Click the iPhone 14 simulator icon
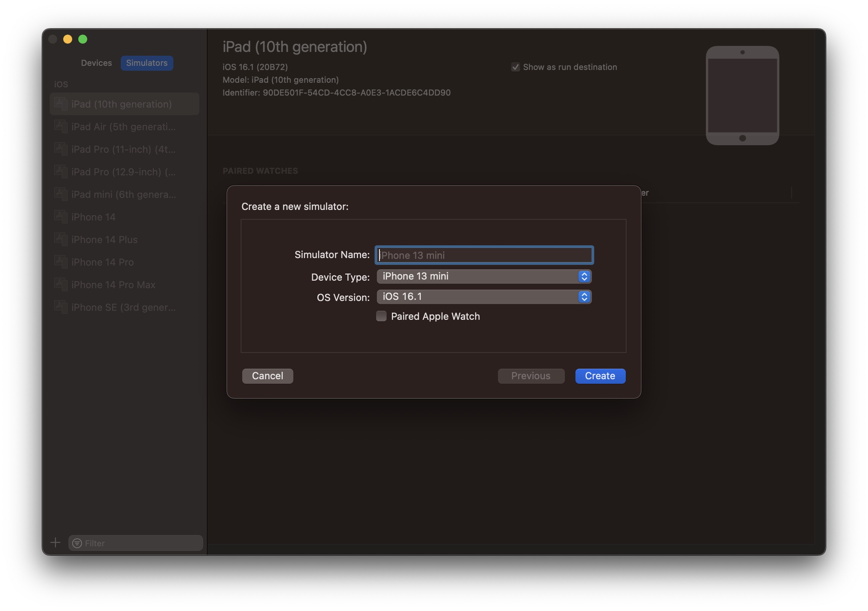This screenshot has width=868, height=611. pyautogui.click(x=61, y=217)
